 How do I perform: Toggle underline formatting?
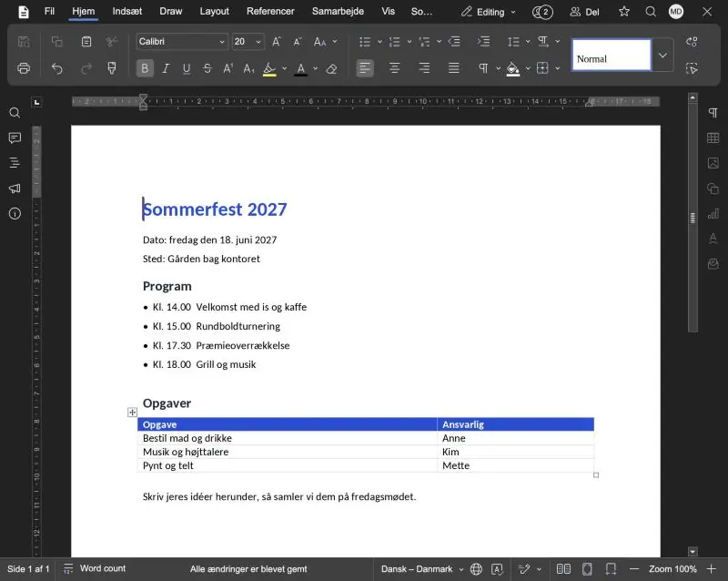187,69
